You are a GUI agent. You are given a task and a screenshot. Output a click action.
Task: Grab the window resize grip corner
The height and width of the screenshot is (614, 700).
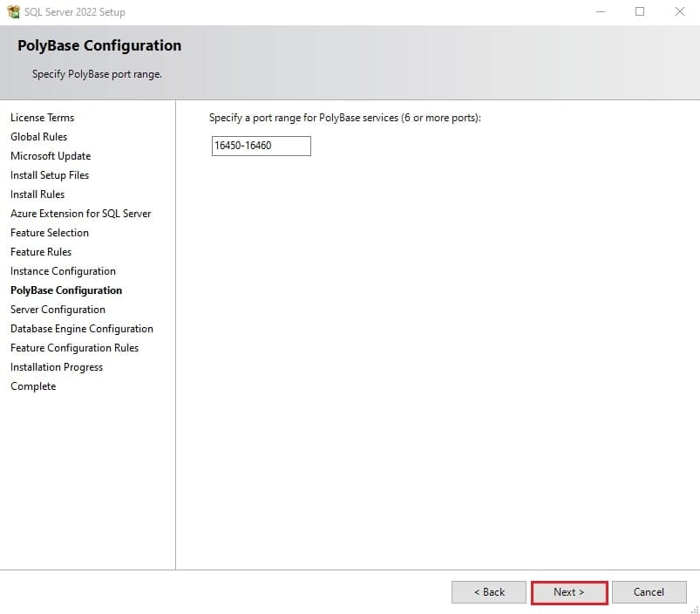pyautogui.click(x=695, y=609)
